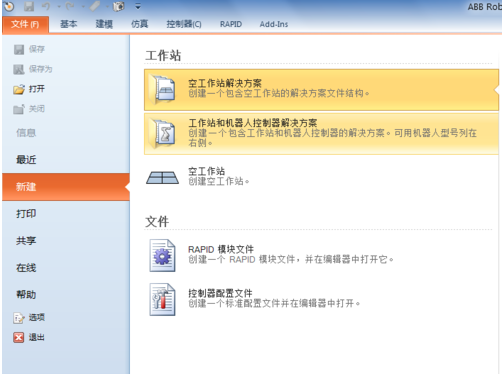Switch to the 控制器(C) ribbon tab

[184, 24]
